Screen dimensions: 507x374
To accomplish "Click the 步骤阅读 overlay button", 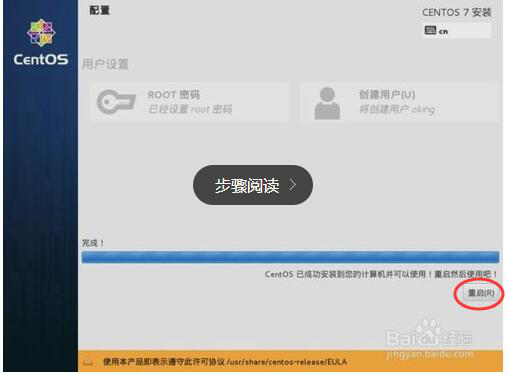I will [x=253, y=185].
